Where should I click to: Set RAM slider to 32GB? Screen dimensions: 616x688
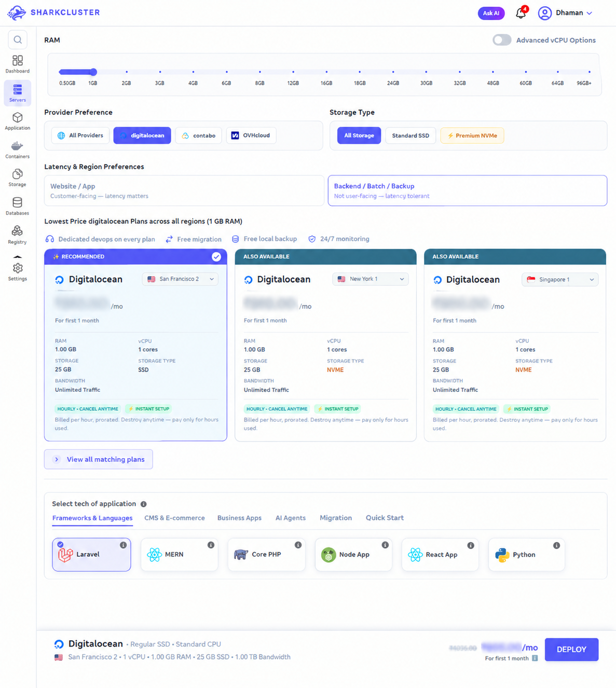click(460, 72)
